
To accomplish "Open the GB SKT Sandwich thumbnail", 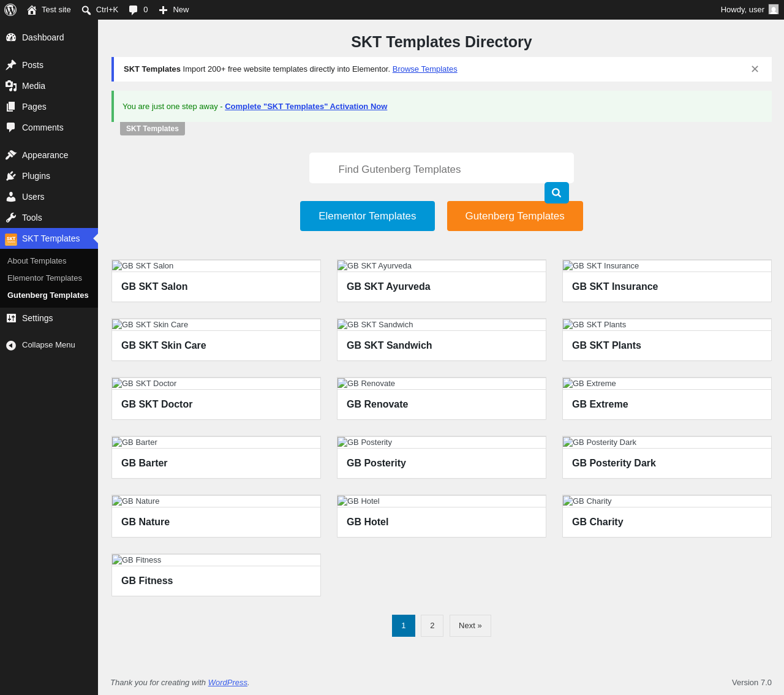I will 442,325.
